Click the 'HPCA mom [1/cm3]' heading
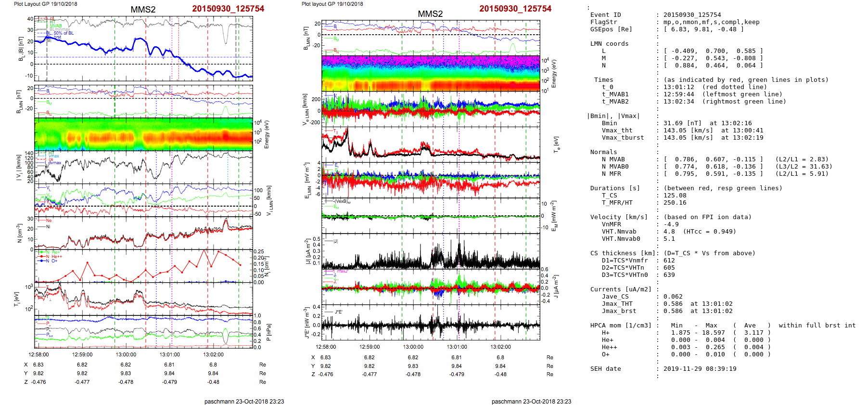The height and width of the screenshot is (405, 868). 621,326
